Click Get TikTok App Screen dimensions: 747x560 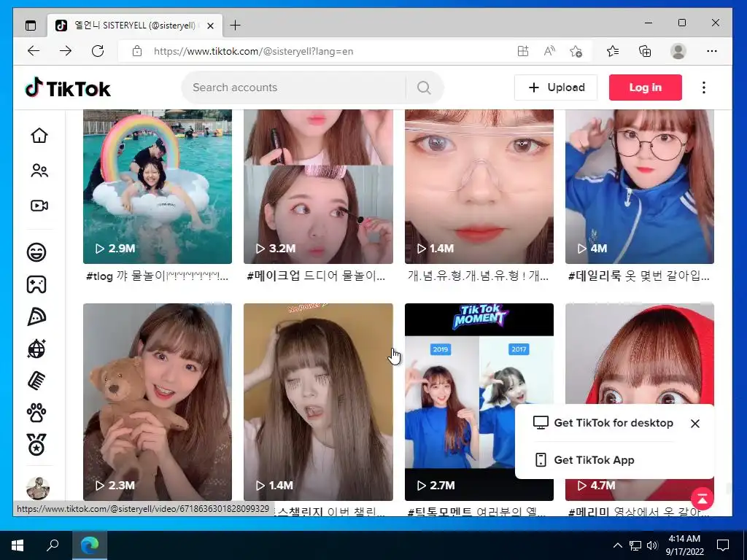[584, 460]
